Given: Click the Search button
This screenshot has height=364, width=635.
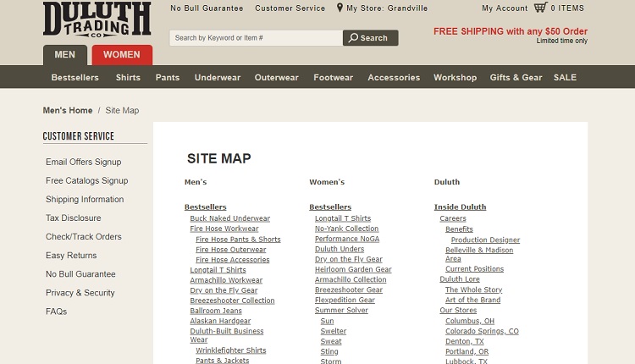Looking at the screenshot, I should pyautogui.click(x=371, y=37).
